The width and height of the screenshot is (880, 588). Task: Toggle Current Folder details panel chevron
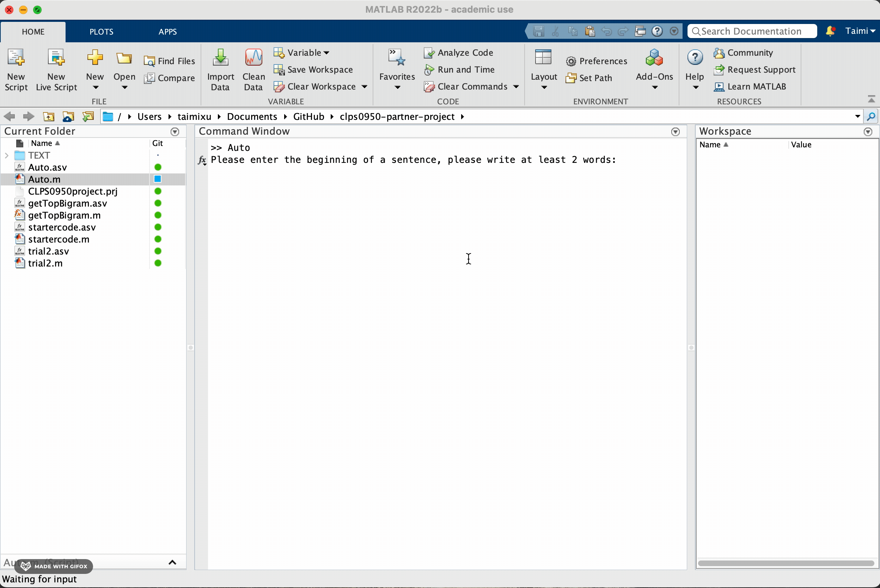[x=172, y=562]
